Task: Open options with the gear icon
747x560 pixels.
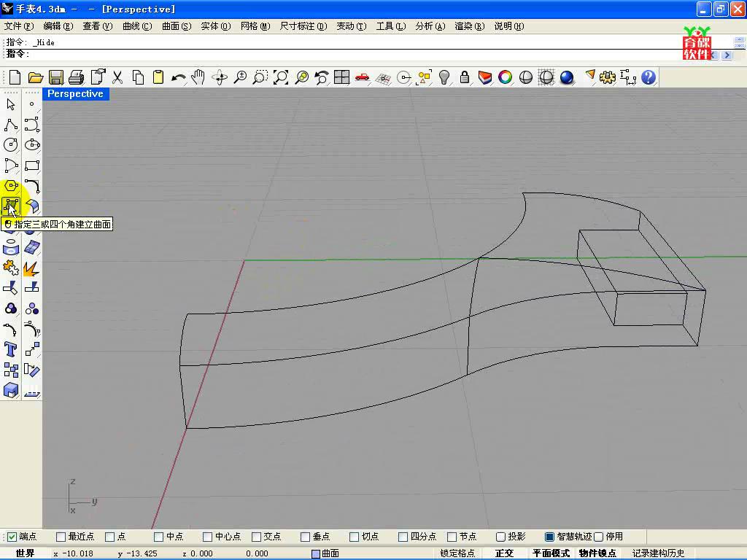Action: (608, 77)
